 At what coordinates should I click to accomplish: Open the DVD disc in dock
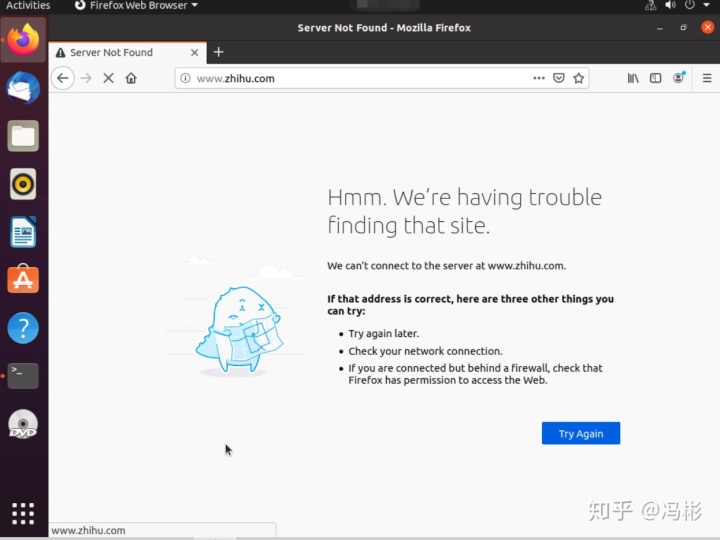pyautogui.click(x=23, y=424)
